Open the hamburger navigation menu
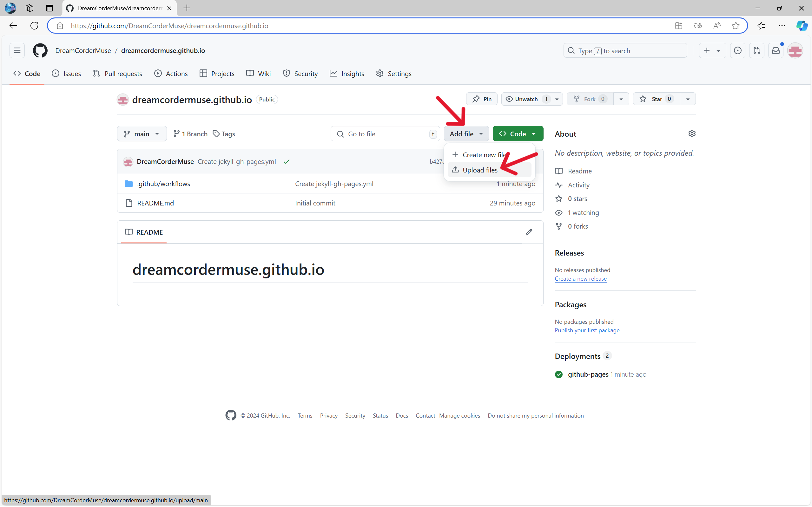 click(x=17, y=51)
